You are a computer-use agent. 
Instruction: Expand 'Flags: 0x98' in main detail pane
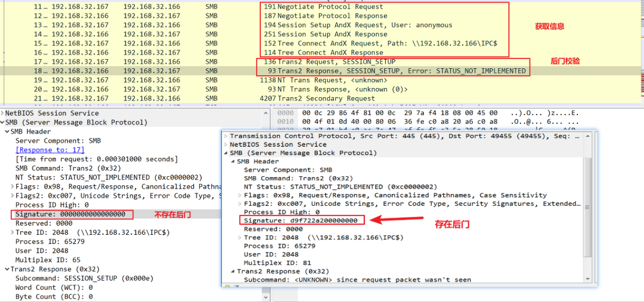pos(12,186)
